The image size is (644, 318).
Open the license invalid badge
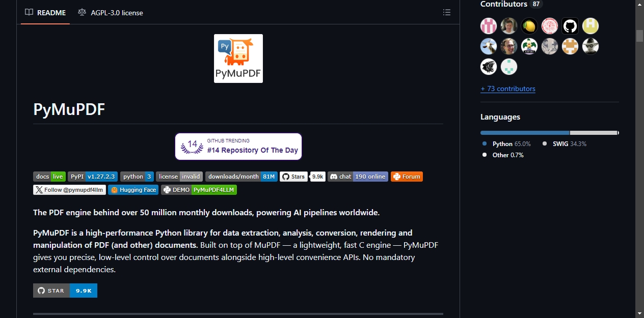(x=179, y=177)
